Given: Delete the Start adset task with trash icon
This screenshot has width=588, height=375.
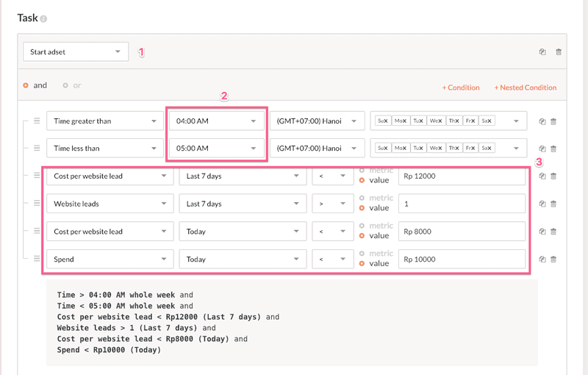Looking at the screenshot, I should [559, 51].
